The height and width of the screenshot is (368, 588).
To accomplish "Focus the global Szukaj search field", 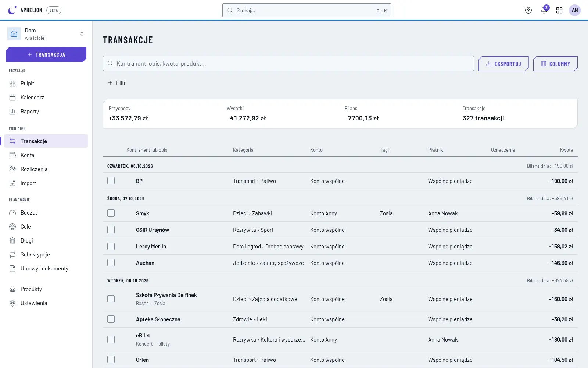I will 307,10.
